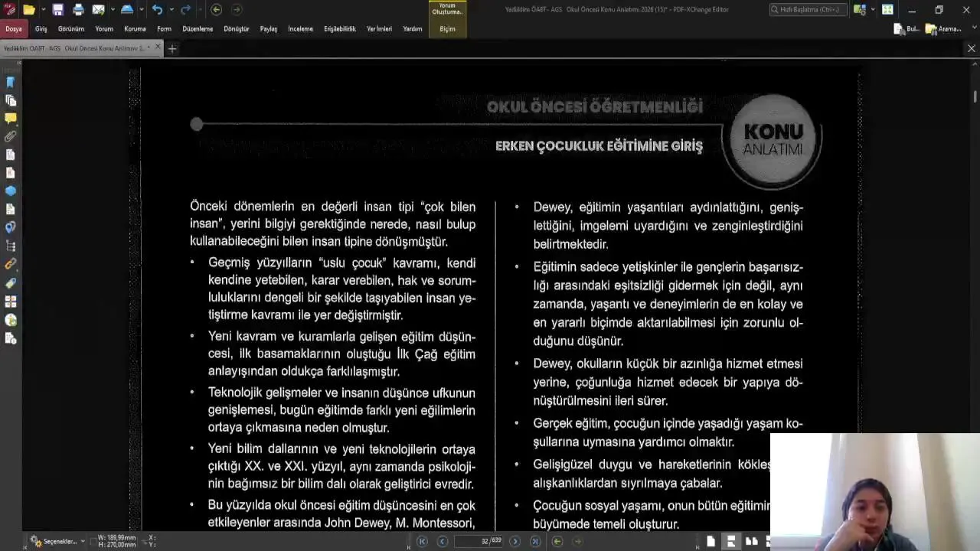Click the Undo arrow

pyautogui.click(x=157, y=9)
